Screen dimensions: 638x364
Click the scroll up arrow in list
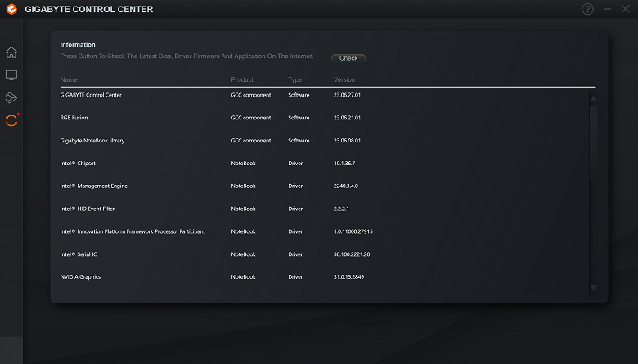pyautogui.click(x=594, y=99)
